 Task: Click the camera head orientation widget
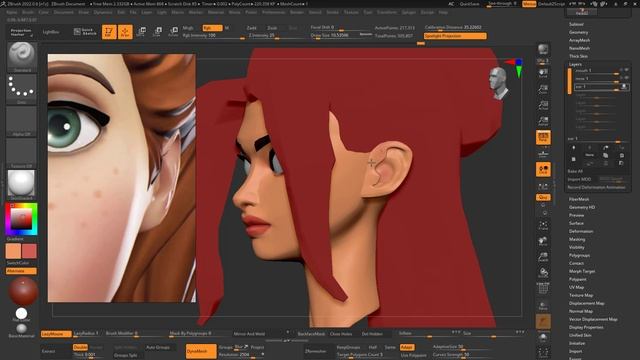pyautogui.click(x=498, y=84)
